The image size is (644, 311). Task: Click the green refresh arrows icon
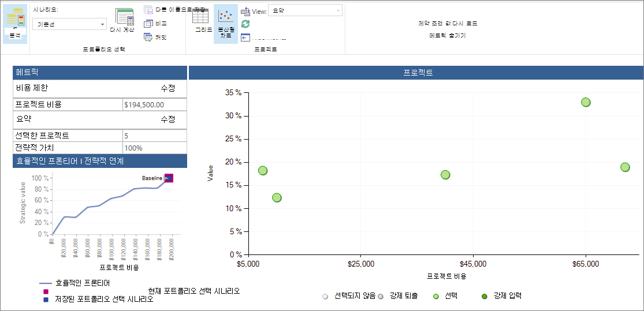pyautogui.click(x=245, y=24)
